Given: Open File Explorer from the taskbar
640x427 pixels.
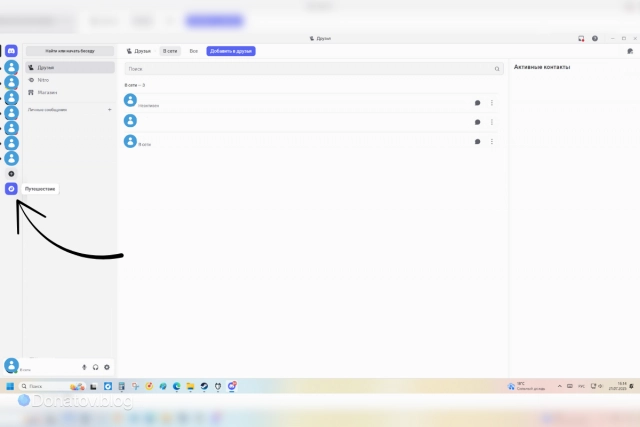Looking at the screenshot, I should (x=190, y=386).
